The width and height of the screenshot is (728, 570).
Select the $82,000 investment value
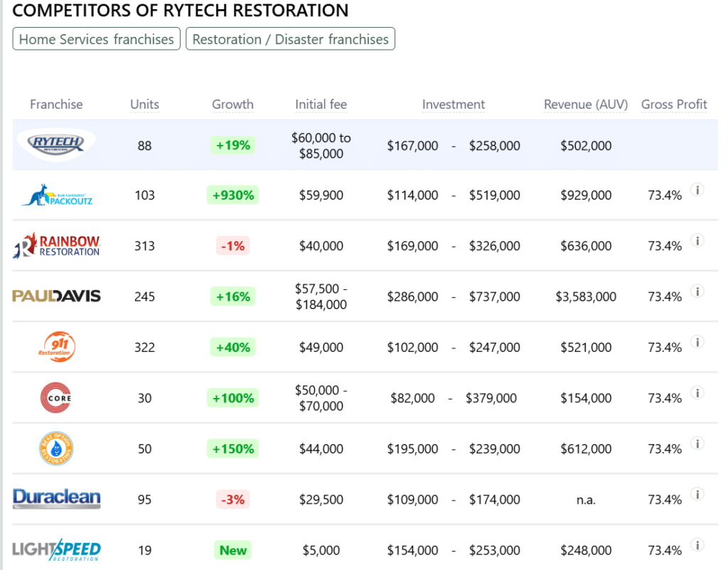click(412, 398)
